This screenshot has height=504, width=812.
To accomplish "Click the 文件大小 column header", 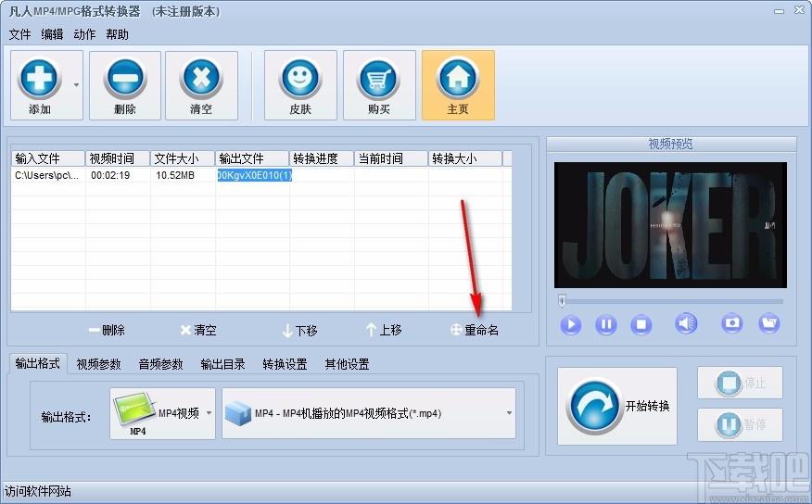I will [x=183, y=158].
